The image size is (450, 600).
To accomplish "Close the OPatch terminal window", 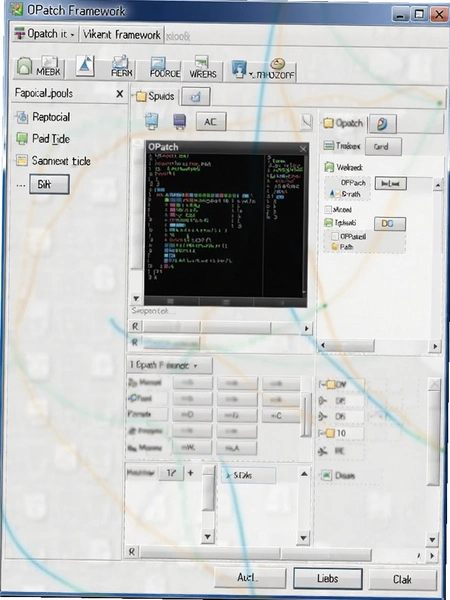I will 303,149.
